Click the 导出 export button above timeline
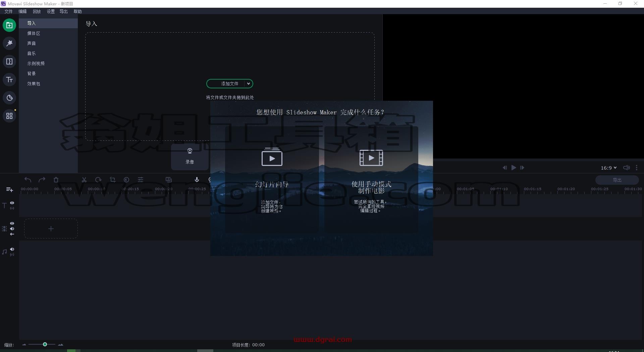Viewport: 644px width, 352px height. 617,180
